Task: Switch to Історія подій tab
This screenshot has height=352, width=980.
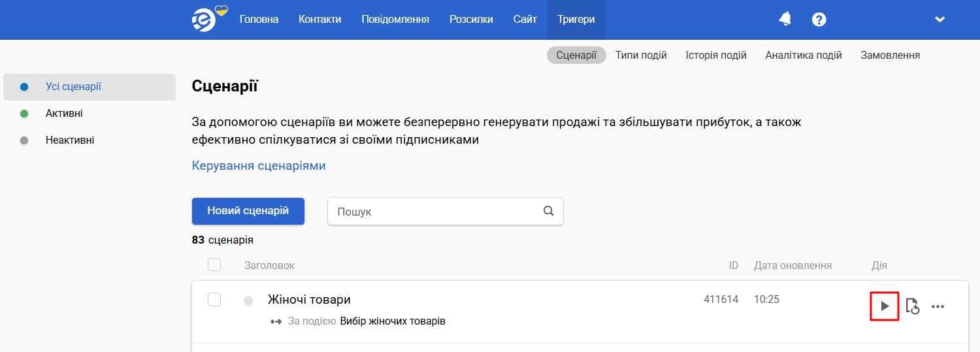Action: coord(716,56)
